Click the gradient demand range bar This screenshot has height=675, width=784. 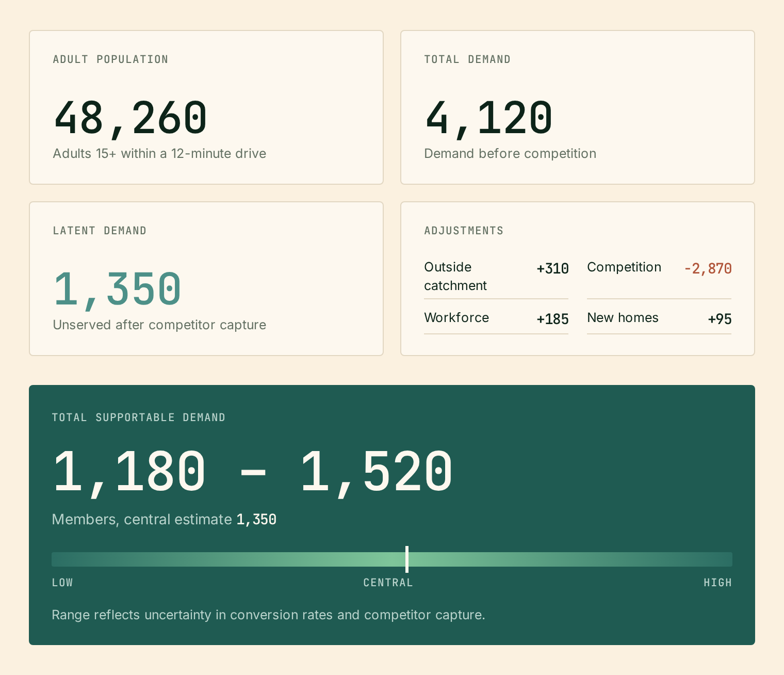click(392, 559)
